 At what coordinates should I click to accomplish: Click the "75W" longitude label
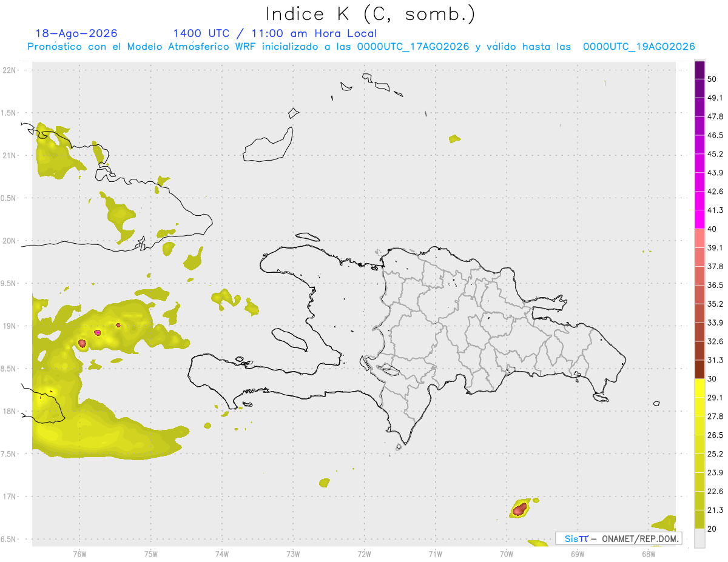pos(151,554)
